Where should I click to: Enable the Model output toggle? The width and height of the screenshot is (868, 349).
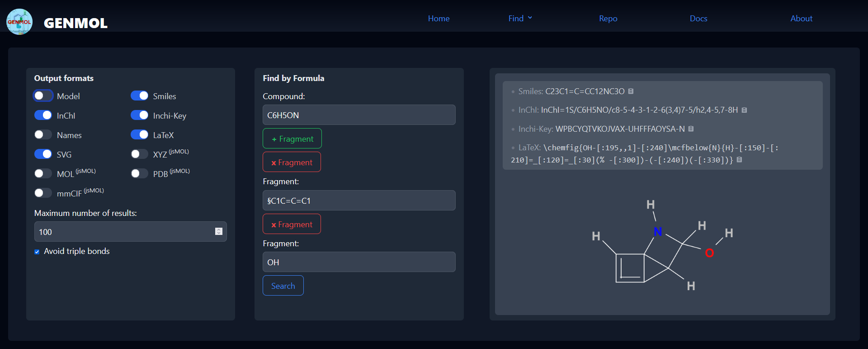(43, 96)
